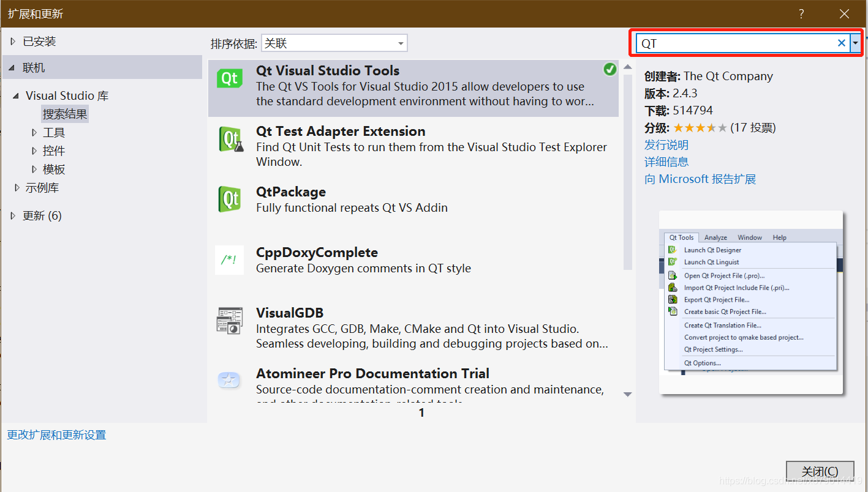Expand the 模板 category

pos(34,169)
